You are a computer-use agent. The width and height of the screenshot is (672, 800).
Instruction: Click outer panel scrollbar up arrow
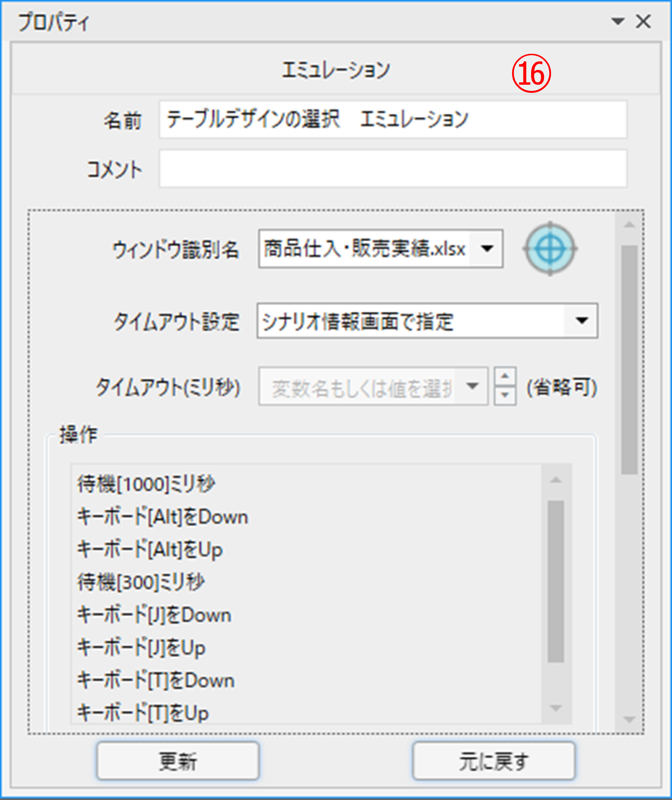(x=629, y=225)
